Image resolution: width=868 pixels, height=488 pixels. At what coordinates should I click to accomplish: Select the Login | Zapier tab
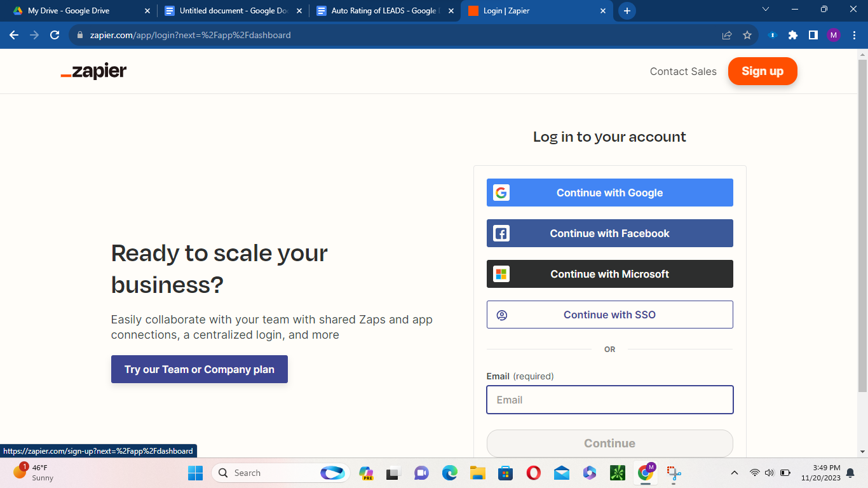537,11
